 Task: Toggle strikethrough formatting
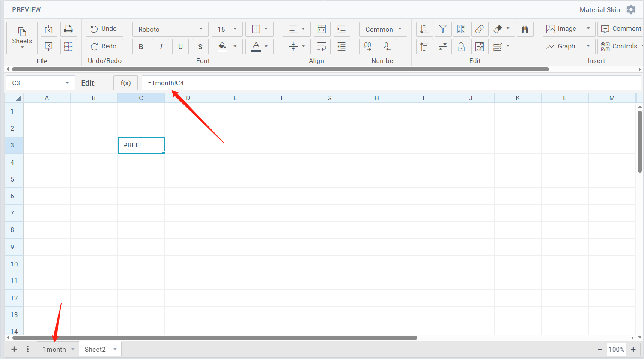pyautogui.click(x=200, y=47)
